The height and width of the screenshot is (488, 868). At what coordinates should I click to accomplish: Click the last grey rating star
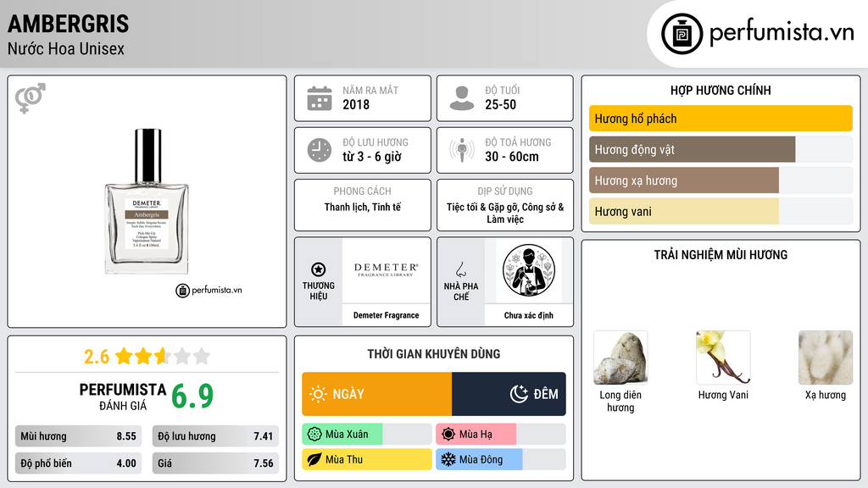point(202,356)
